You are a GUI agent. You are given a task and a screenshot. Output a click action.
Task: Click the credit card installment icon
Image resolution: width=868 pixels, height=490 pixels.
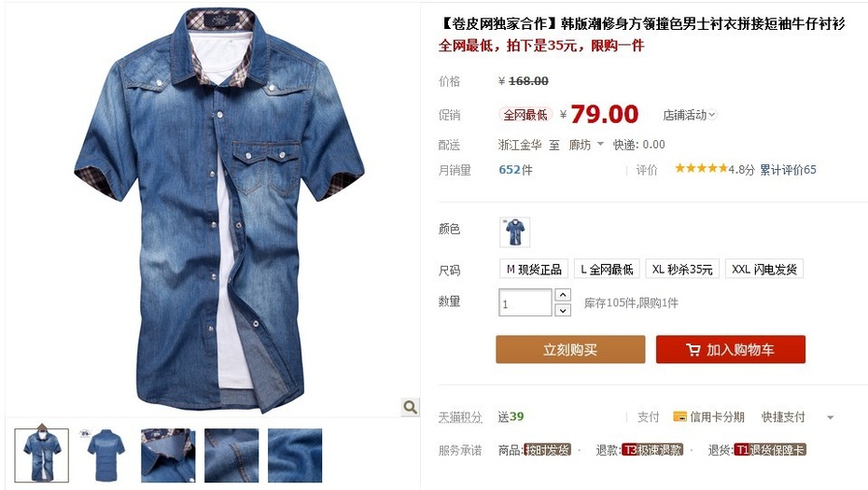pos(679,416)
